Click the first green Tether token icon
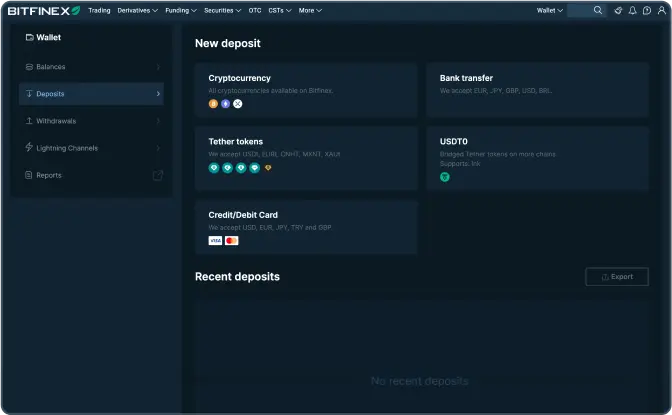 [214, 168]
